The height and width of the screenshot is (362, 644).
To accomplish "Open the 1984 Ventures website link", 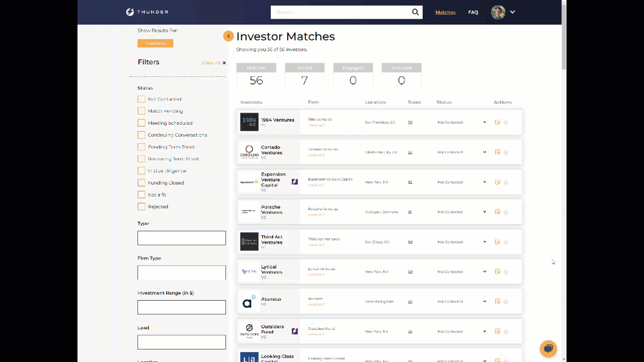I will point(316,125).
